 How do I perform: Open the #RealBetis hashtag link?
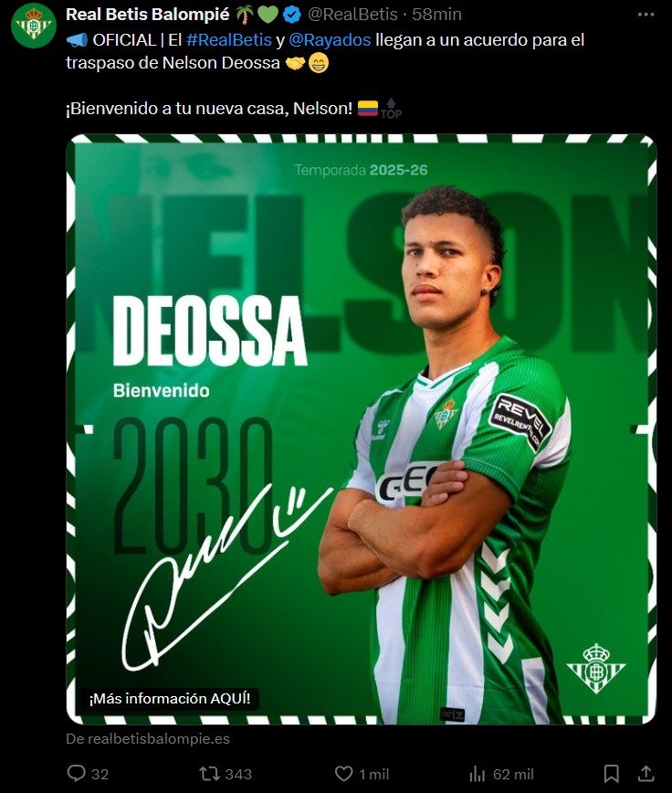pos(229,40)
